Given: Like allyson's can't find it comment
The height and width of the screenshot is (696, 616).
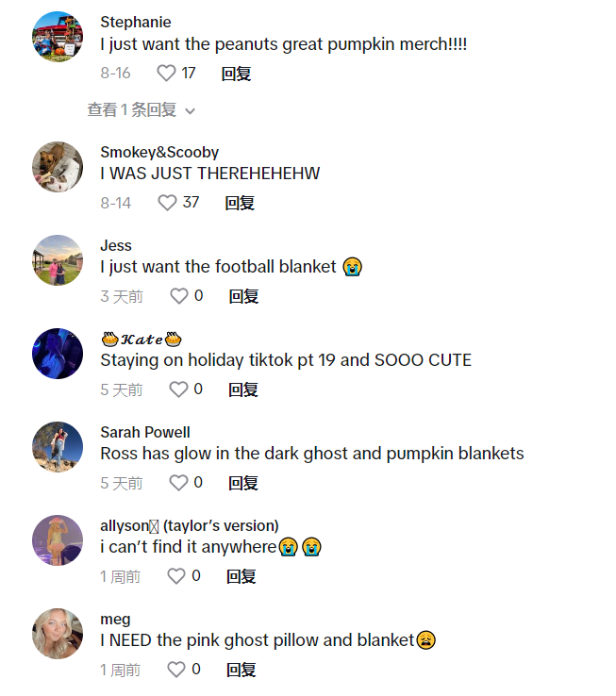Looking at the screenshot, I should [x=176, y=576].
